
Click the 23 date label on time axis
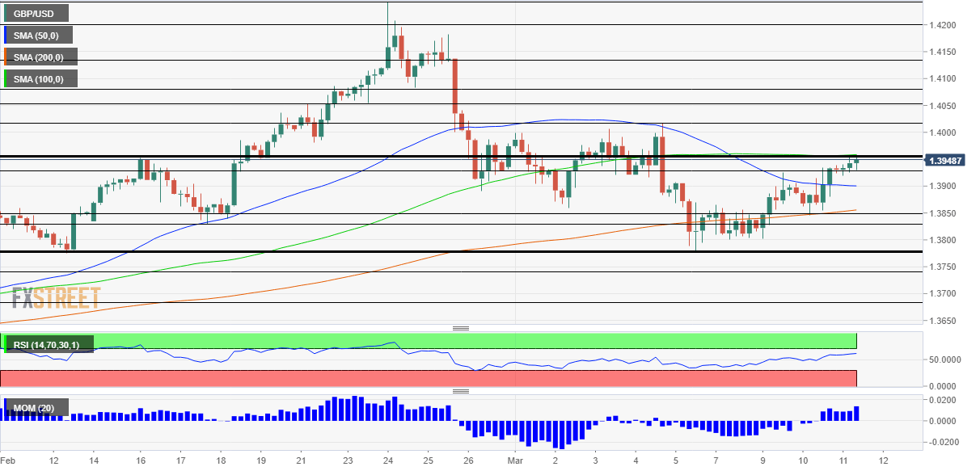[347, 460]
